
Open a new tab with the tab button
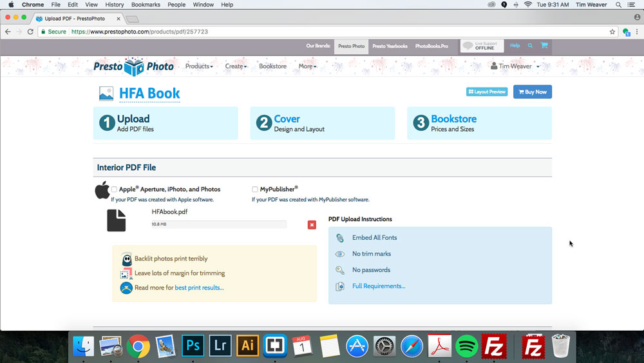tap(132, 19)
